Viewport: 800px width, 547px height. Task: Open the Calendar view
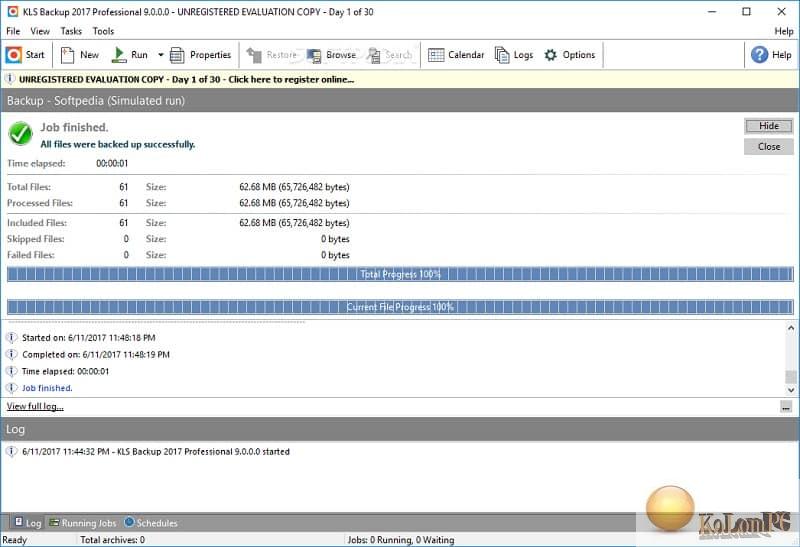(x=456, y=55)
